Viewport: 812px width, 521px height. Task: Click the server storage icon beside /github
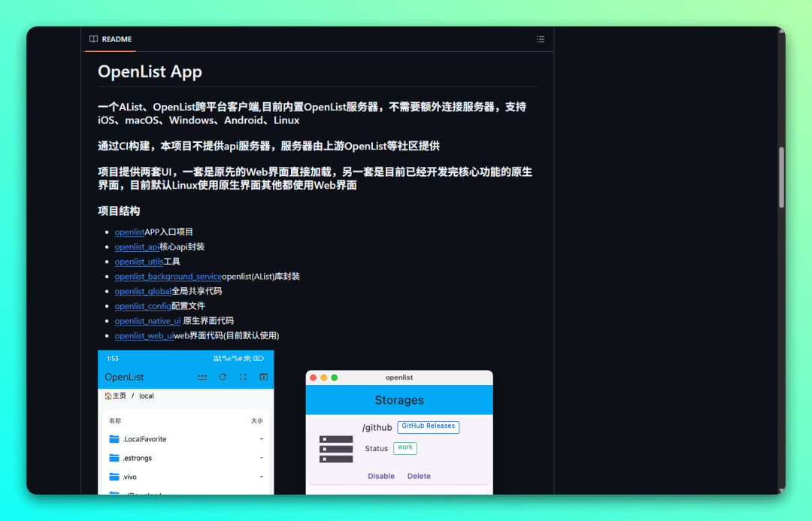[x=336, y=449]
